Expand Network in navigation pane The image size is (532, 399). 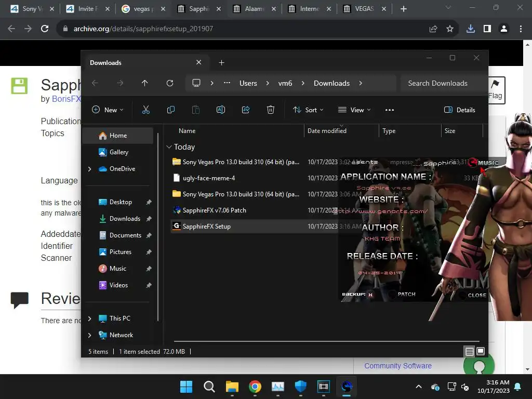point(89,335)
